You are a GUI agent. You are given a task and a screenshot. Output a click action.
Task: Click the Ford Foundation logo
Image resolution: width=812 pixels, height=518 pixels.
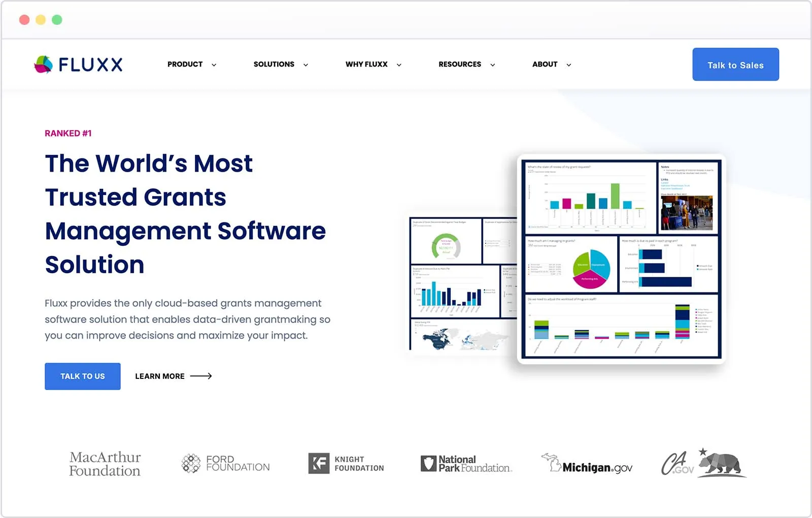point(225,463)
